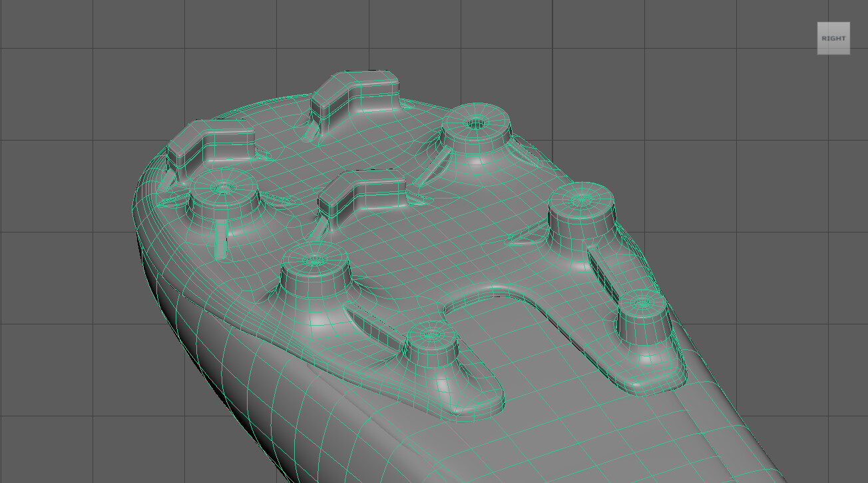The width and height of the screenshot is (868, 483).
Task: Click the RIGHT face of the view cube
Action: (x=833, y=38)
